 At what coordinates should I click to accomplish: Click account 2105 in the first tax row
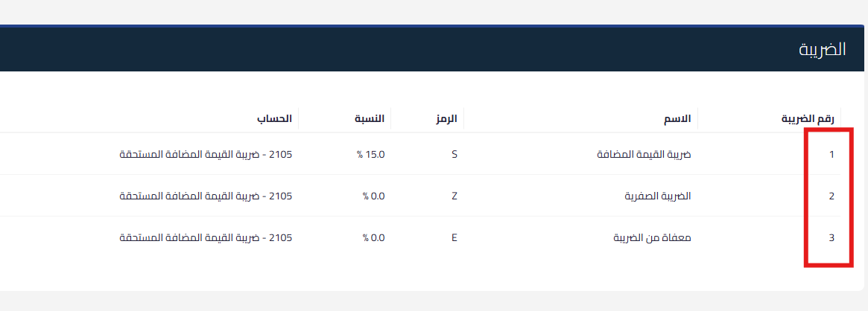[x=206, y=155]
